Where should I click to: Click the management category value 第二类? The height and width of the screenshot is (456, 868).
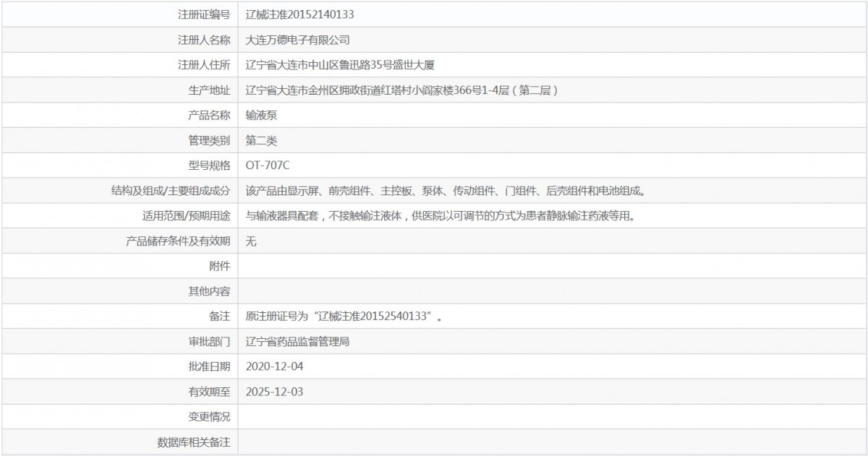pos(261,141)
